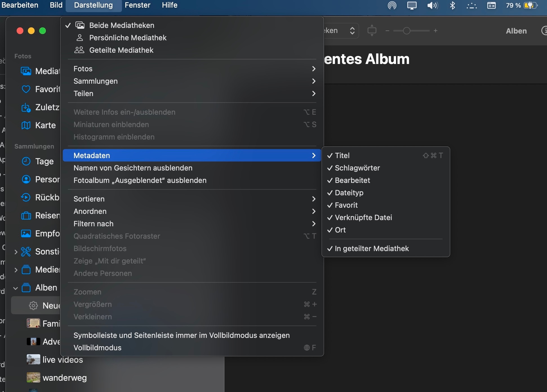Open the Fenster menu
Image resolution: width=547 pixels, height=392 pixels.
tap(137, 5)
